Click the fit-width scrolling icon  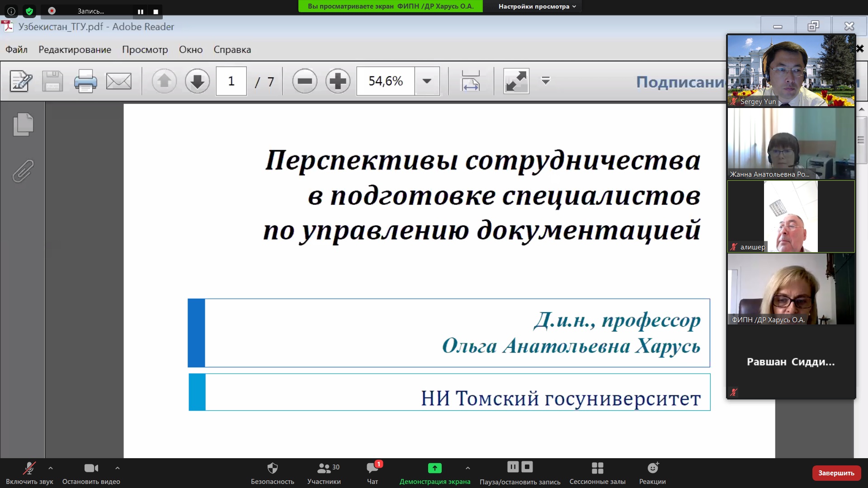click(x=470, y=81)
